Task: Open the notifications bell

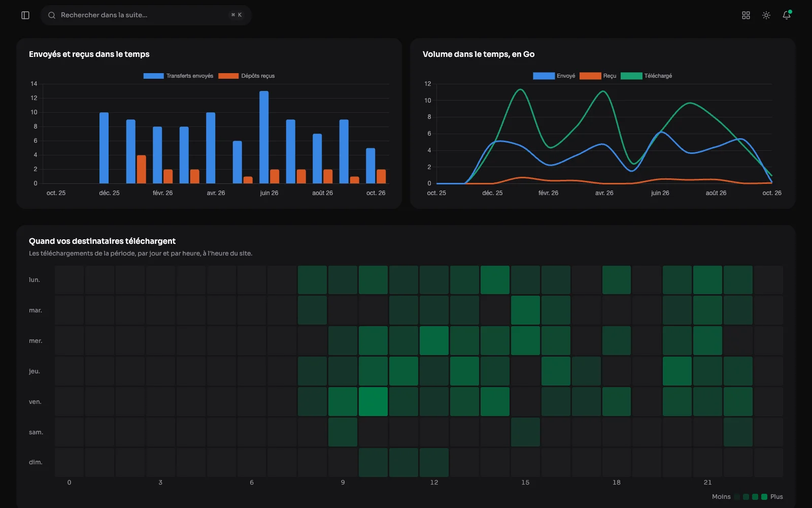Action: pos(787,15)
